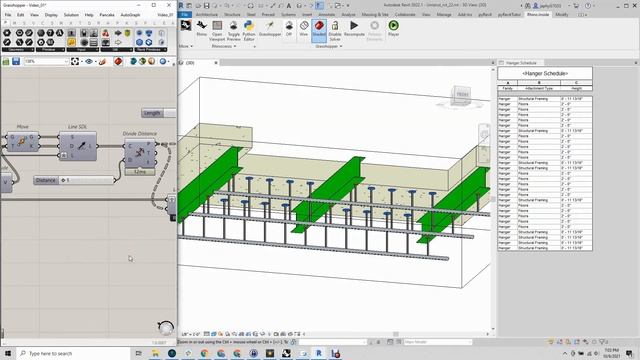640x360 pixels.
Task: Set Grasshopper preview to Off
Action: 289,29
